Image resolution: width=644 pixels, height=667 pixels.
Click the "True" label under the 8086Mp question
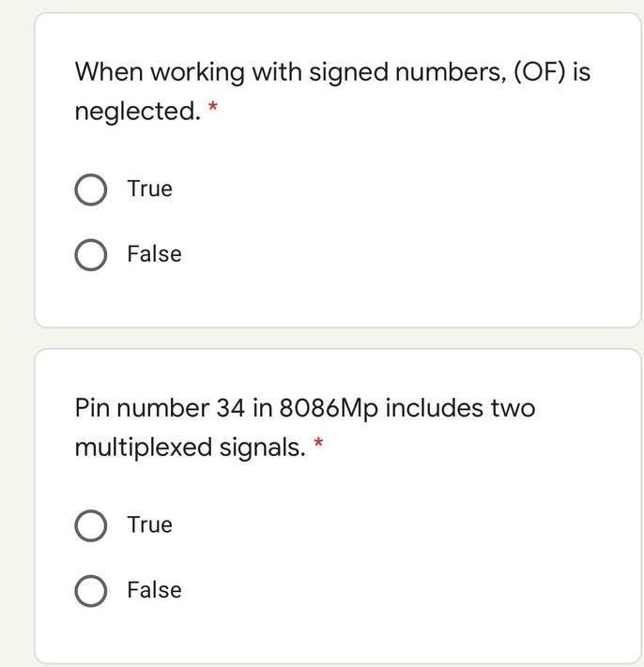tap(150, 524)
